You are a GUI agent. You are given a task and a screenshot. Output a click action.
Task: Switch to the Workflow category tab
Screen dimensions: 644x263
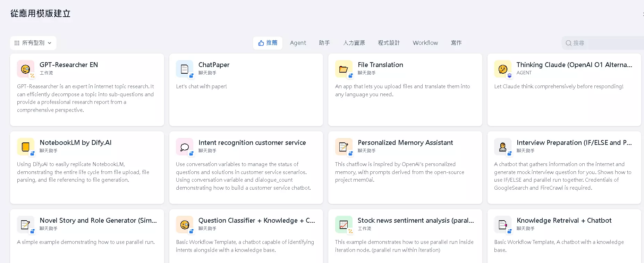425,43
